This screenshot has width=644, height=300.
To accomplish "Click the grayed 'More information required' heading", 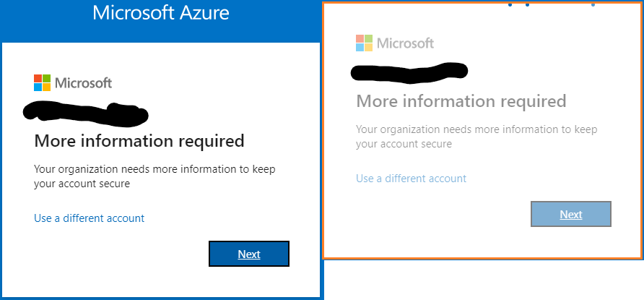I will [x=461, y=101].
